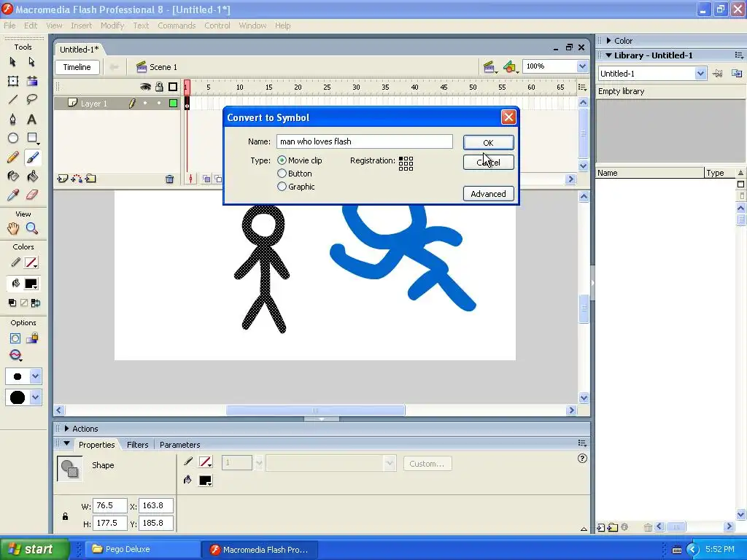Image resolution: width=747 pixels, height=560 pixels.
Task: Open the Windows start menu
Action: (x=34, y=549)
